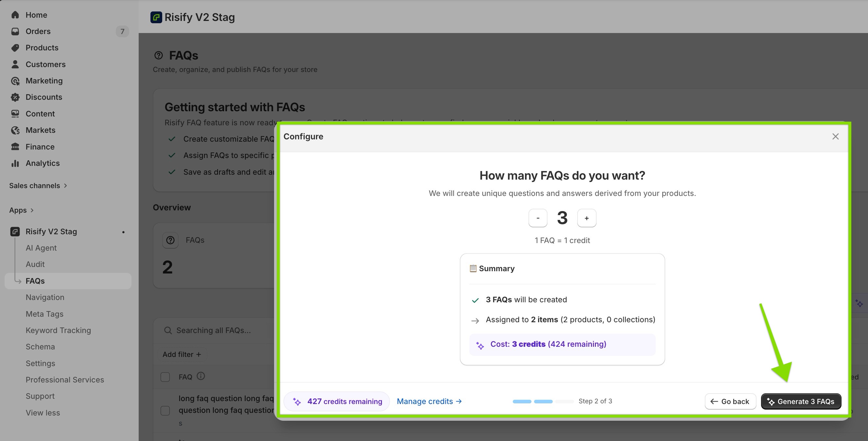Expand the Apps section
This screenshot has width=868, height=441.
(x=22, y=210)
